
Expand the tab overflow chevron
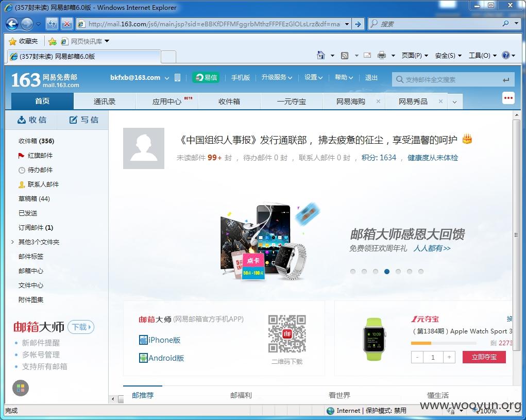click(x=454, y=102)
